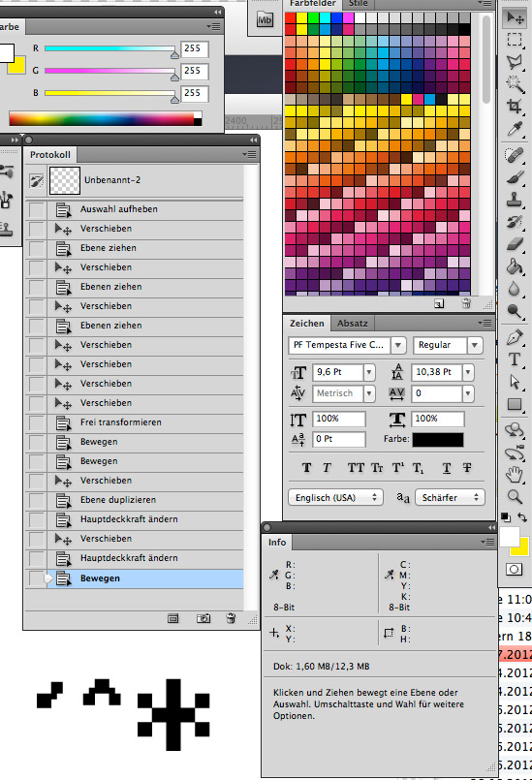Select the Protokoll tab
532x780 pixels.
point(50,155)
